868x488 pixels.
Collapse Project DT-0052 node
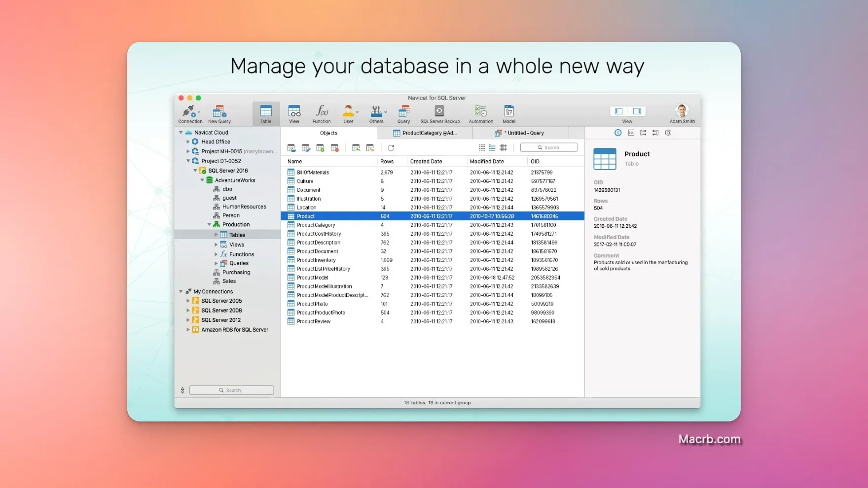tap(188, 161)
